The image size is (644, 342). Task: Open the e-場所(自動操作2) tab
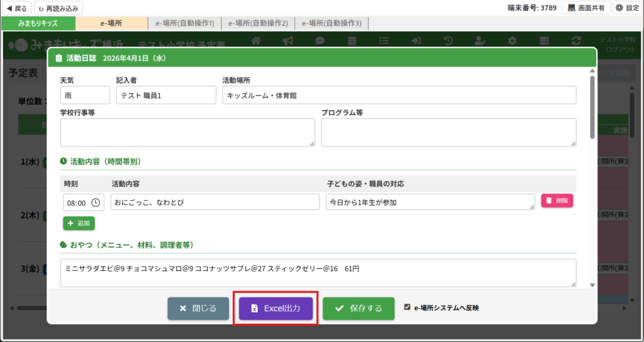click(258, 23)
